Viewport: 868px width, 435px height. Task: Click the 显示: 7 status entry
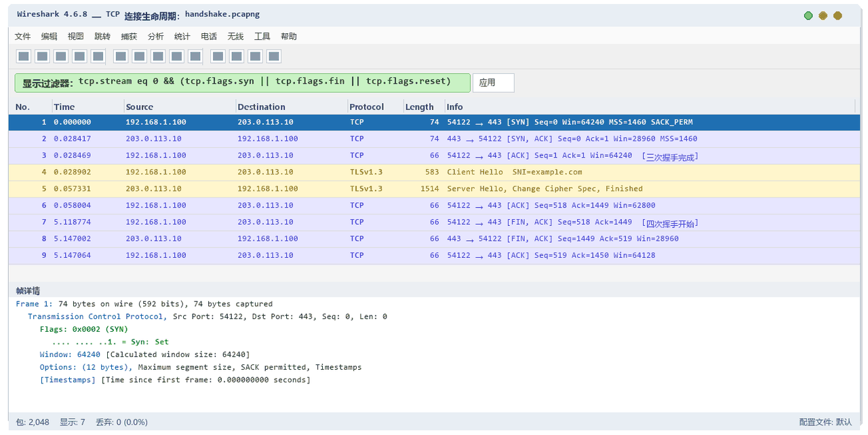(x=73, y=422)
